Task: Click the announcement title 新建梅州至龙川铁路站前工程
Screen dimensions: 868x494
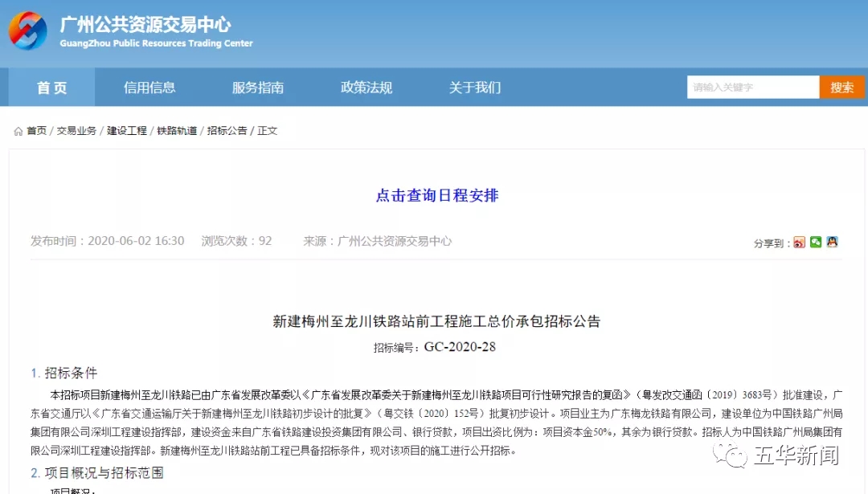Action: pos(436,321)
